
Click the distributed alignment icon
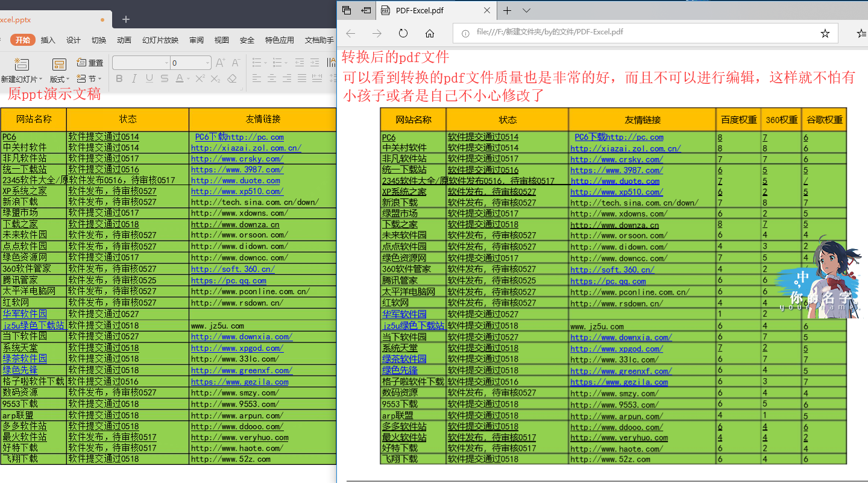tap(318, 78)
